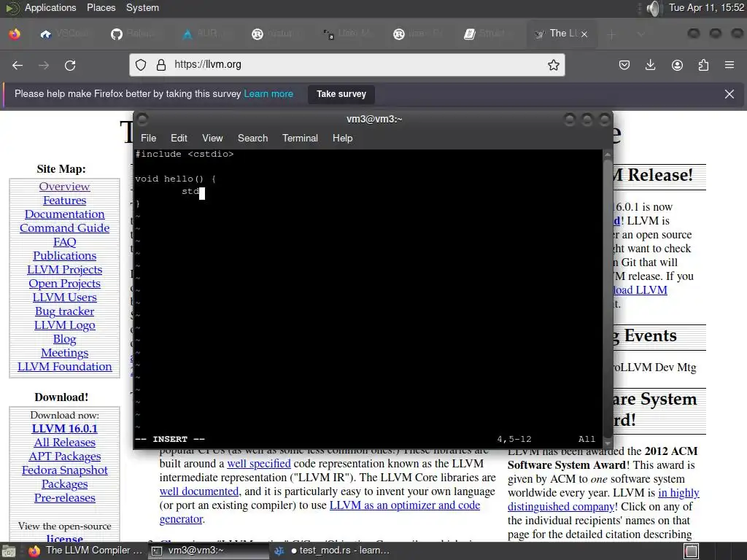Open the Blog link
This screenshot has width=747, height=560.
(x=64, y=339)
